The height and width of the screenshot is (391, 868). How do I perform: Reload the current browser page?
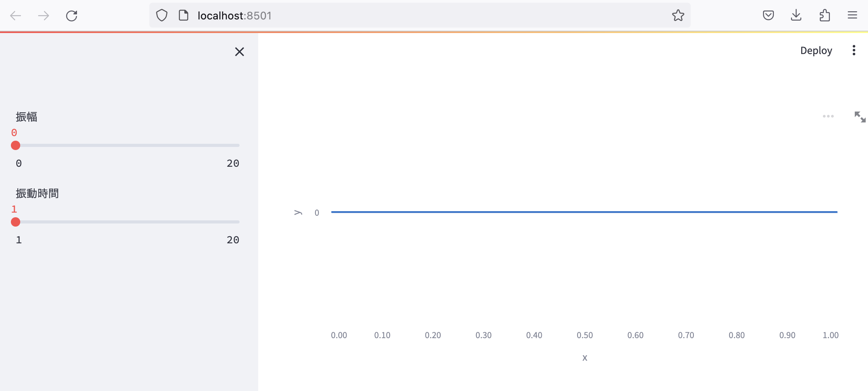coord(72,16)
